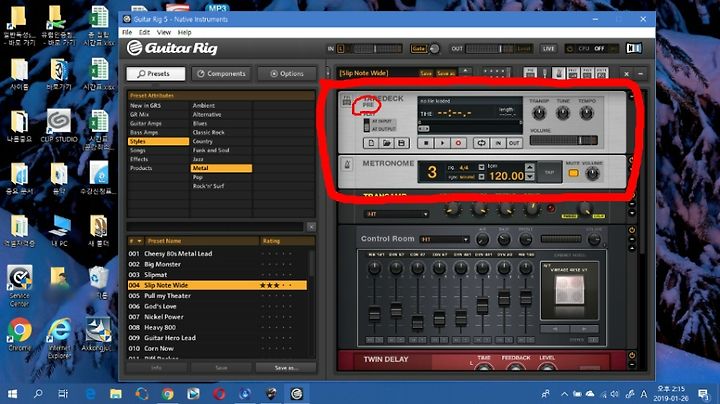Open metronome sync sound dropdown
The height and width of the screenshot is (404, 720).
pos(481,177)
